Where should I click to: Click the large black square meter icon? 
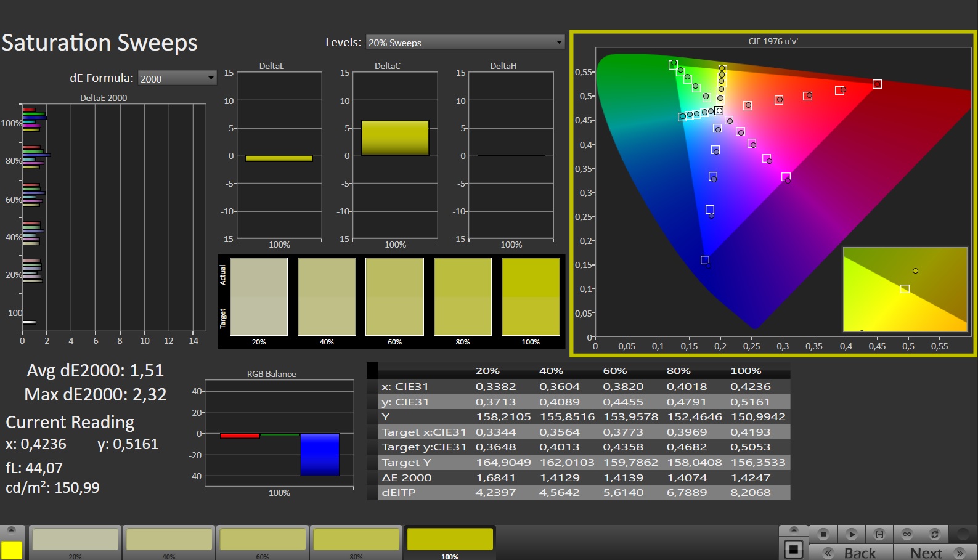[x=794, y=549]
